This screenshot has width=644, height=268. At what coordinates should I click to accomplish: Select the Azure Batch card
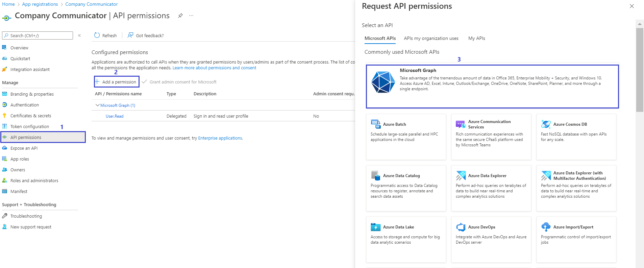(x=406, y=137)
